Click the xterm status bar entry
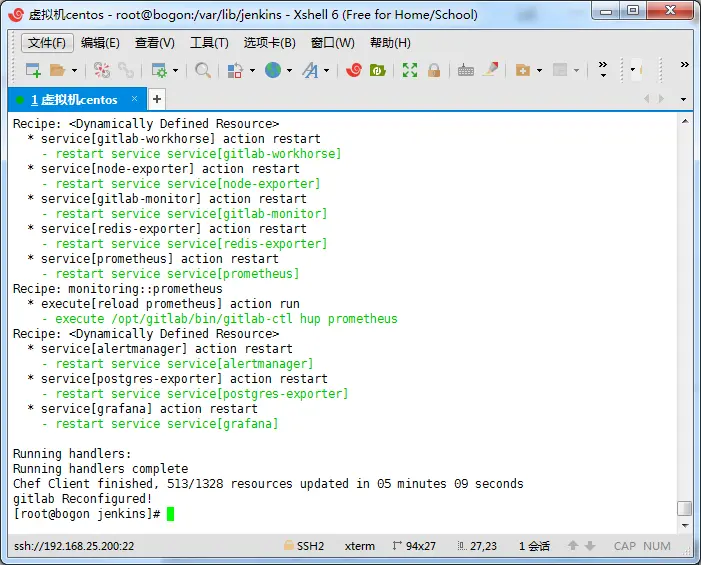 [x=360, y=546]
